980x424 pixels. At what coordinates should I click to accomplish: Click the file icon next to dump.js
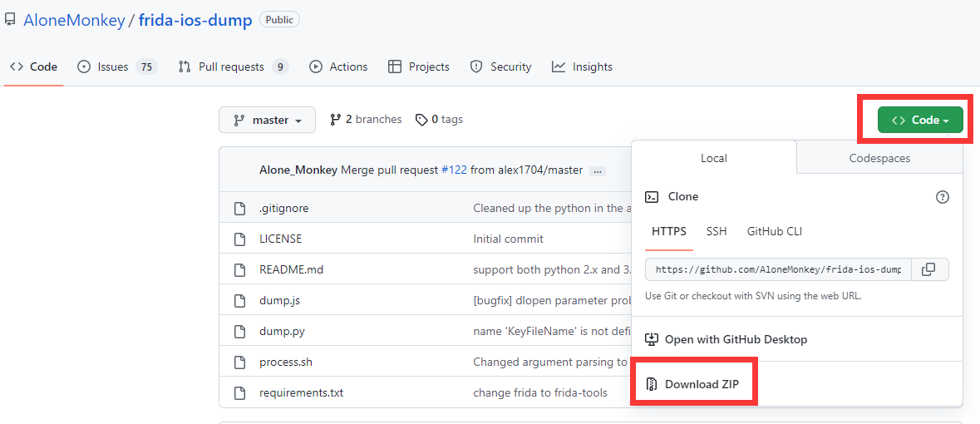point(240,300)
